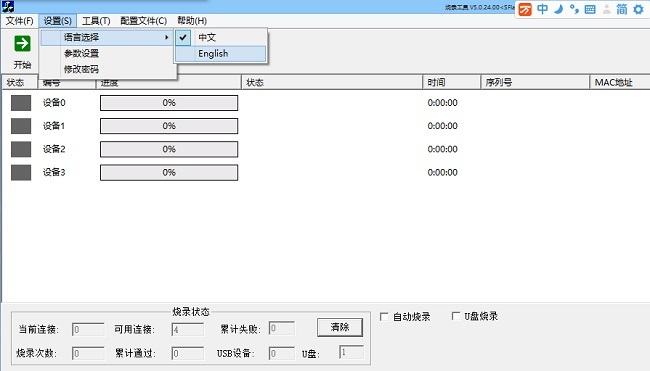Click 设备0 progress bar
650x371 pixels.
pyautogui.click(x=169, y=103)
